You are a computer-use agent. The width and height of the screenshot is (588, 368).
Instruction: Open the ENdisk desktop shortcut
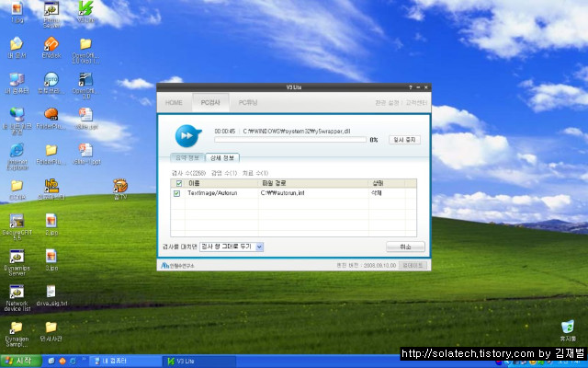pyautogui.click(x=51, y=48)
